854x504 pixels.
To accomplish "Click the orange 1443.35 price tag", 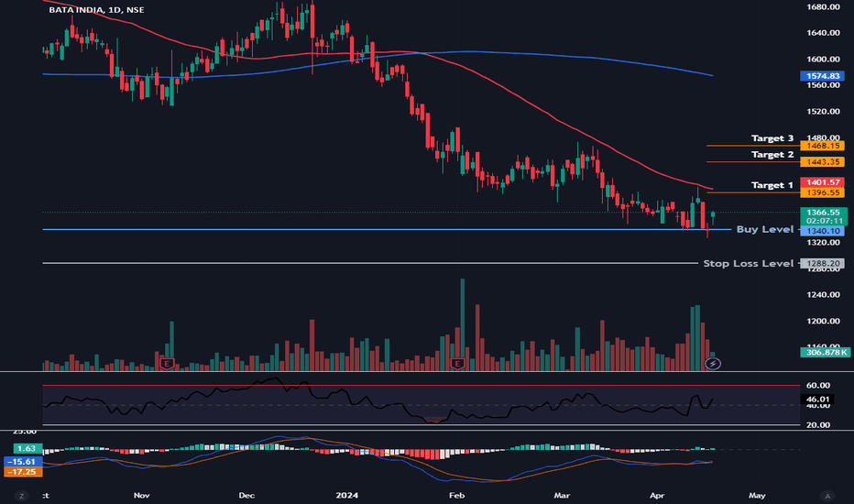I will [823, 162].
